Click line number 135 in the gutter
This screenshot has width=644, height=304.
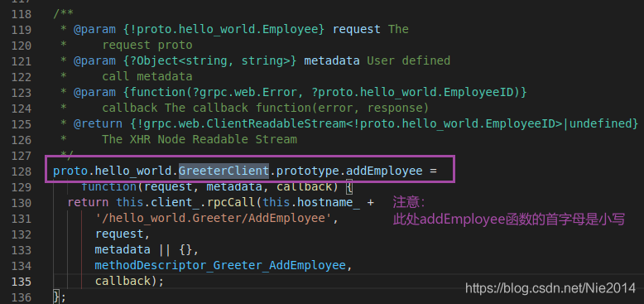tap(22, 282)
